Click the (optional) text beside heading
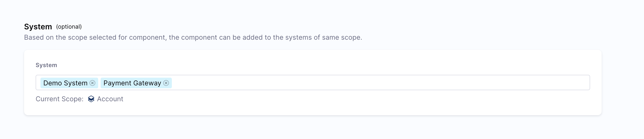644x139 pixels. pyautogui.click(x=69, y=27)
